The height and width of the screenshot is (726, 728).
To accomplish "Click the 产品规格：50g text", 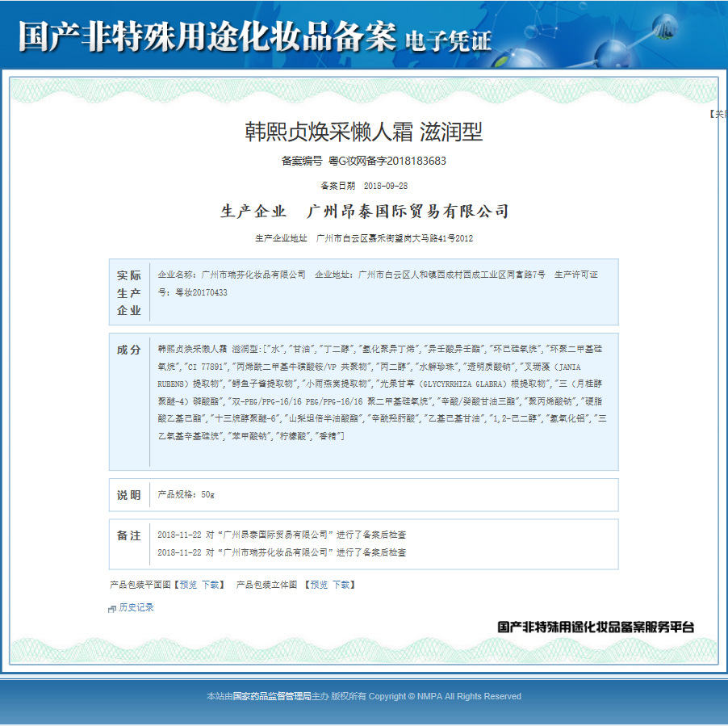I will [x=186, y=495].
